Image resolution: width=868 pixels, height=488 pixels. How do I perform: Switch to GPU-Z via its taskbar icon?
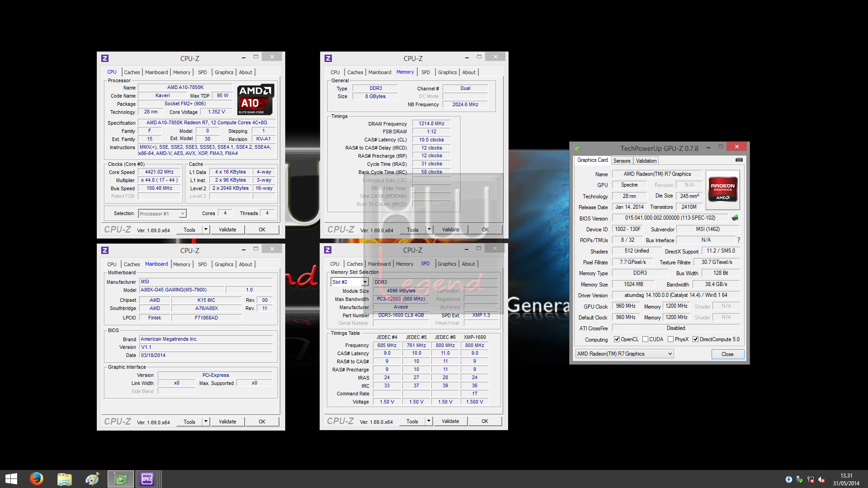pos(121,479)
